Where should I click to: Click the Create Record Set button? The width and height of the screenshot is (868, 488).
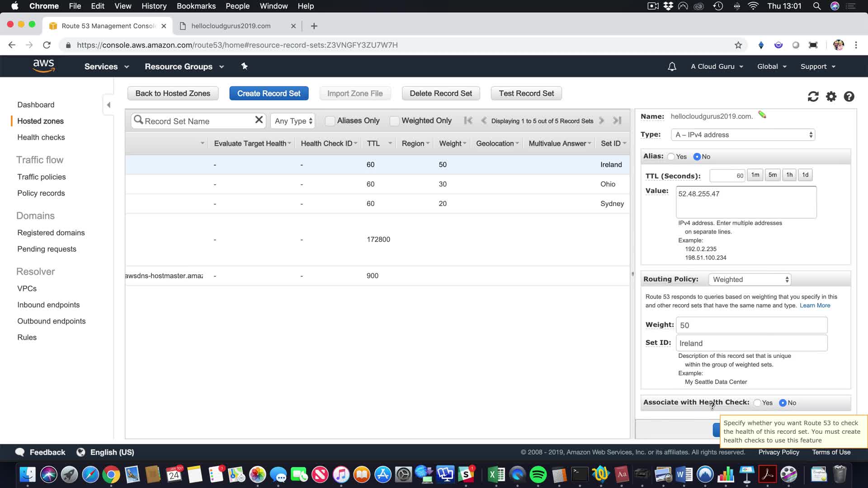coord(269,93)
